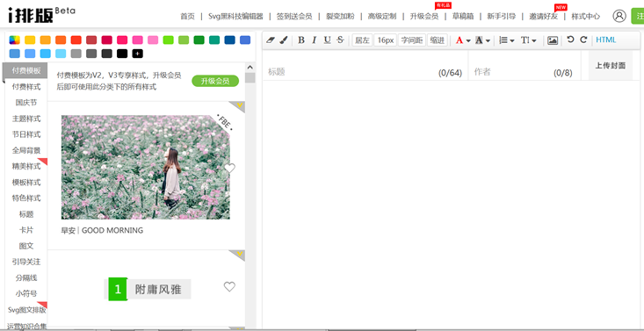Select the 卡片 category

click(26, 230)
